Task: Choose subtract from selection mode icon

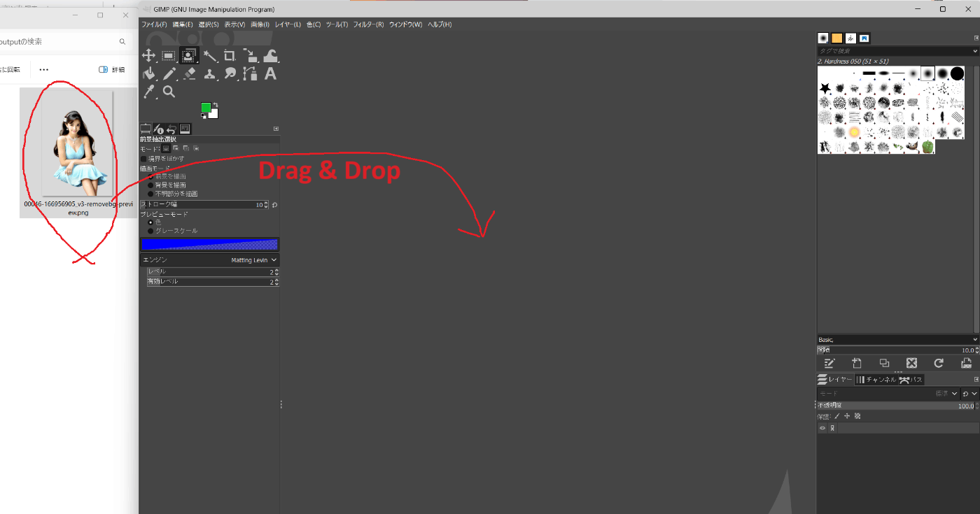Action: [185, 148]
